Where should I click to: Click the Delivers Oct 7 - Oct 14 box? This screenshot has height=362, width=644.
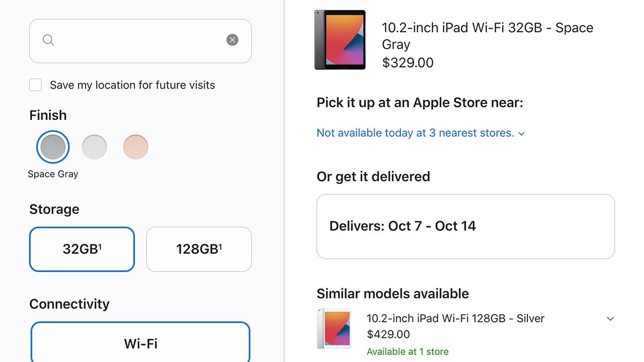tap(465, 226)
